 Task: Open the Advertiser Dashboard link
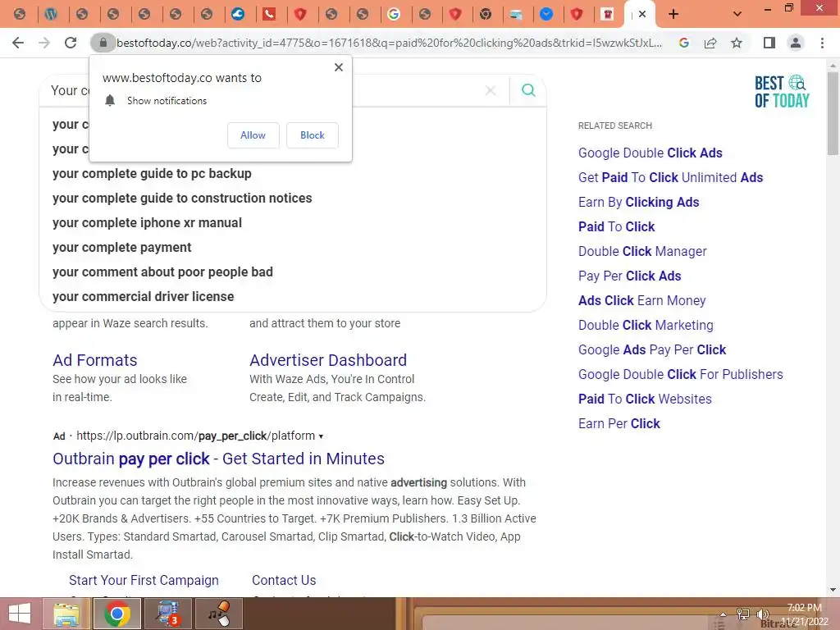pos(328,360)
